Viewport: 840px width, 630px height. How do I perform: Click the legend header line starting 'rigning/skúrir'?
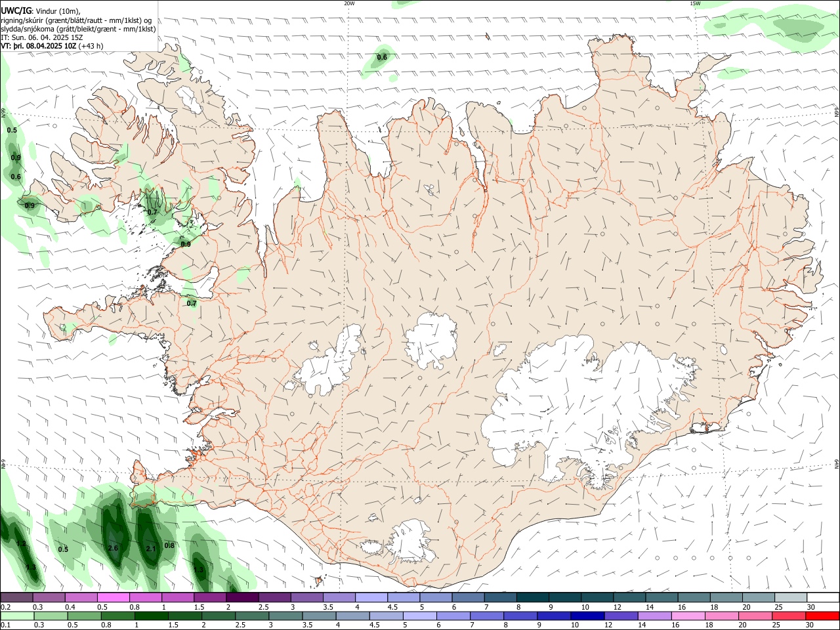click(76, 20)
